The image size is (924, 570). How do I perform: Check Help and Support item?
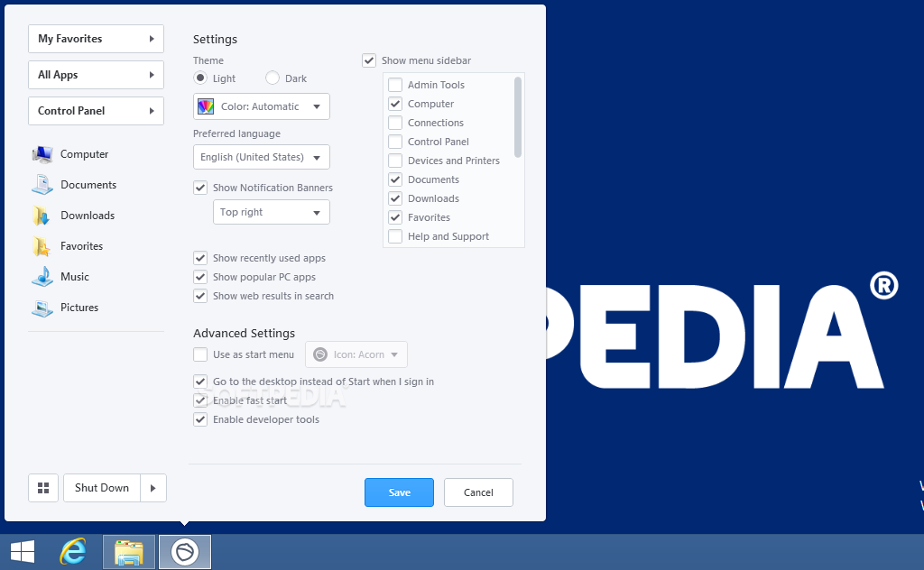pos(395,236)
